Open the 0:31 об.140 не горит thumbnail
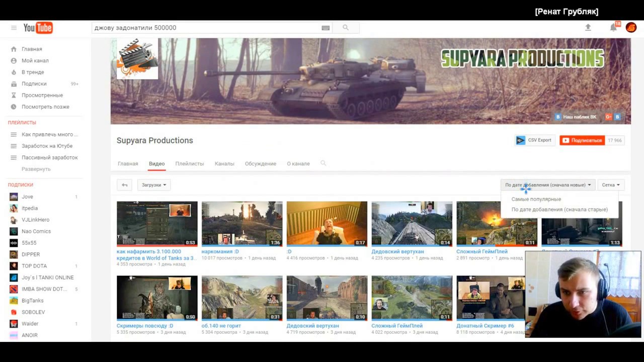644x362 pixels. [x=242, y=298]
